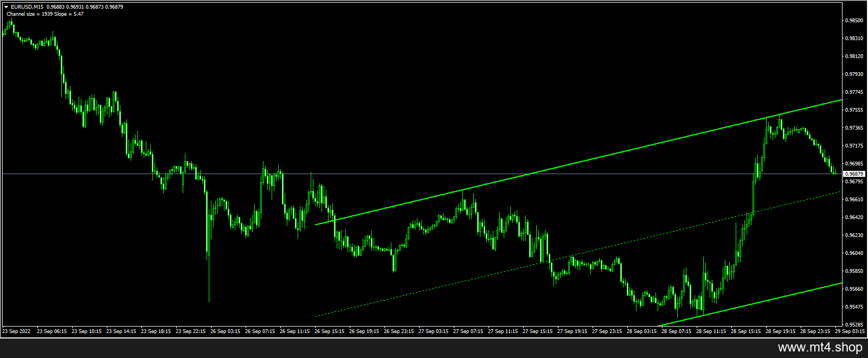The image size is (868, 358).
Task: Click the 0.97745 price scale label
Action: click(854, 92)
